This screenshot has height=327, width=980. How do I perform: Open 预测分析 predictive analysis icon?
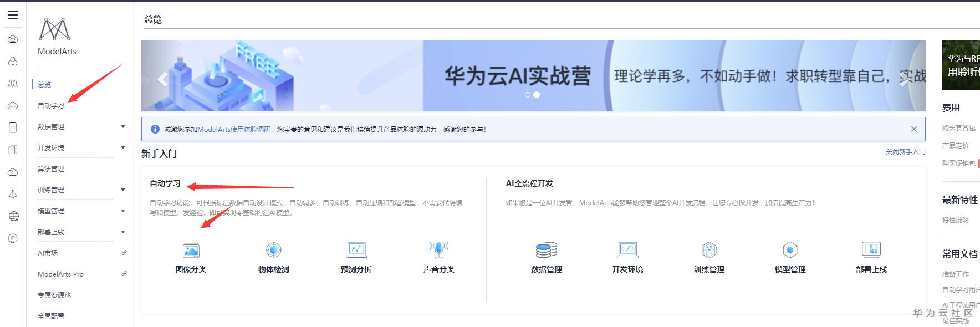[356, 250]
